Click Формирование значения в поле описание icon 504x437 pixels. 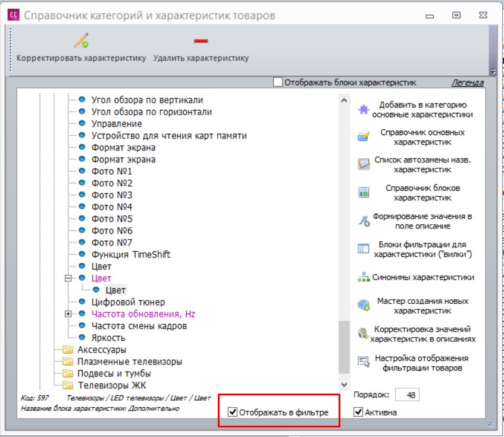[x=364, y=221]
